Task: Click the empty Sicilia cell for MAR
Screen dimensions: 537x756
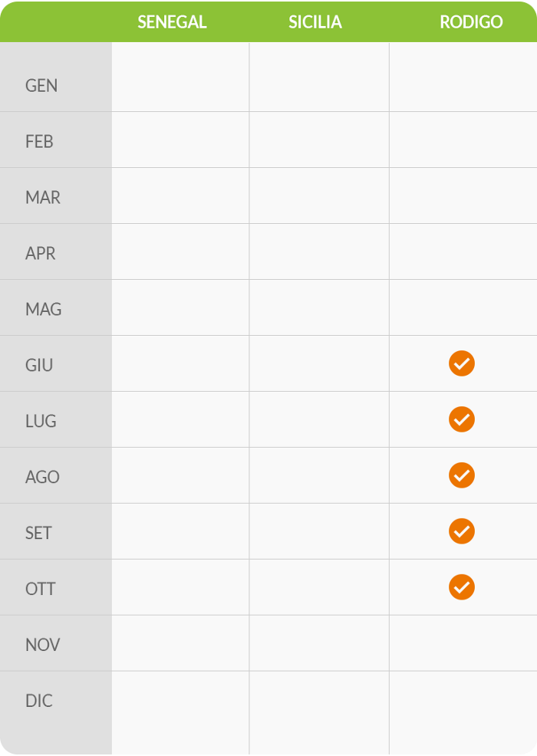Action: tap(319, 196)
